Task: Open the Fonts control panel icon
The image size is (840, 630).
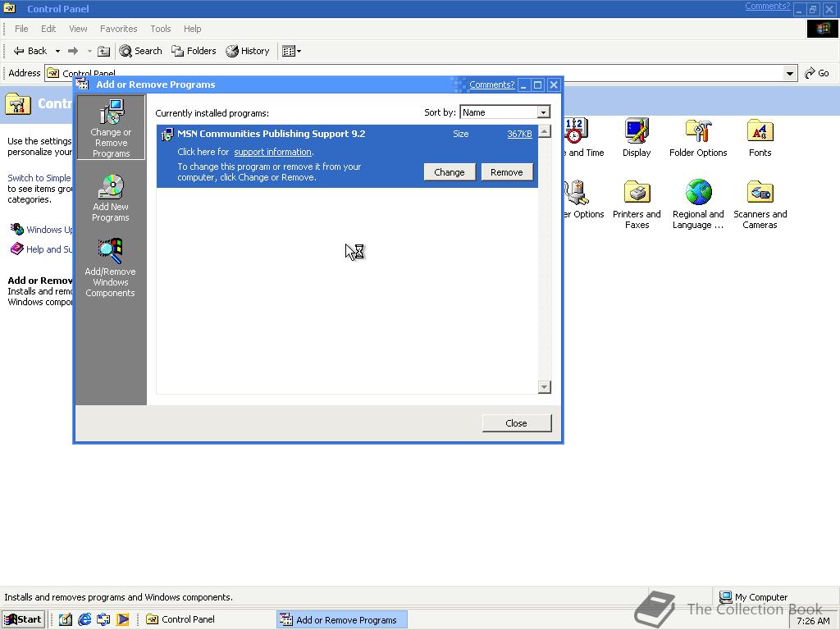Action: pyautogui.click(x=760, y=135)
